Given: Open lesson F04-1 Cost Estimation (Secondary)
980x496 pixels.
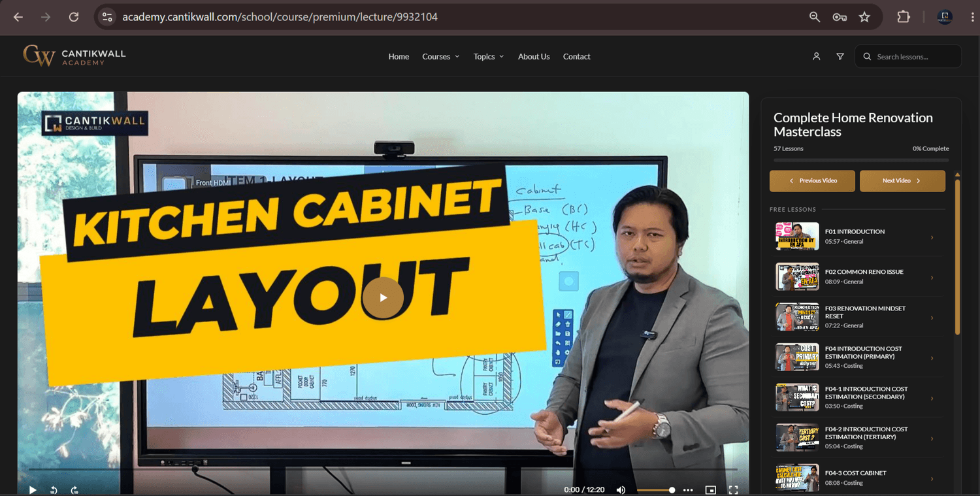Looking at the screenshot, I should coord(858,397).
